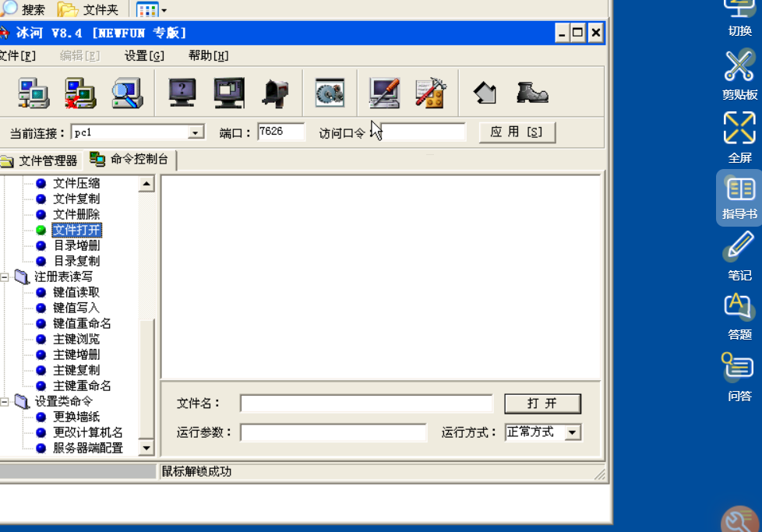This screenshot has width=762, height=532.
Task: Select the 文件删除 command
Action: [x=76, y=214]
